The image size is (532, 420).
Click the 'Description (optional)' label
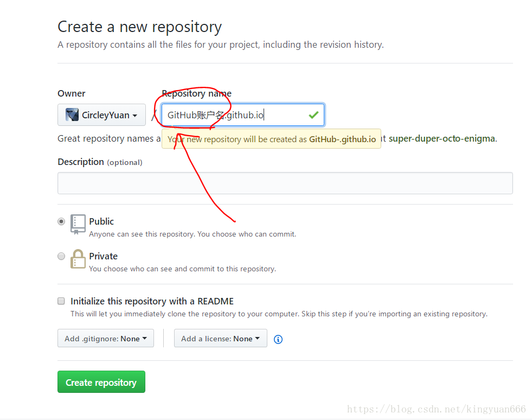pos(100,162)
